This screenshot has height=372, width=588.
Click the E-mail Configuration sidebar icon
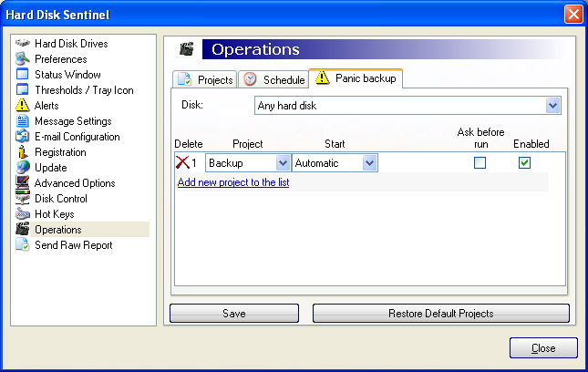(x=23, y=137)
